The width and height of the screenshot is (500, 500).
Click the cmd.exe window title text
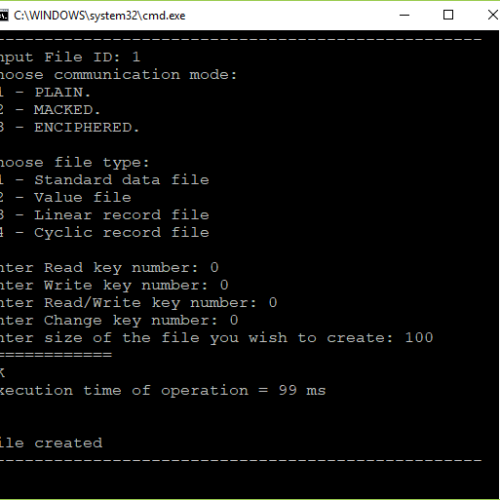[x=99, y=16]
